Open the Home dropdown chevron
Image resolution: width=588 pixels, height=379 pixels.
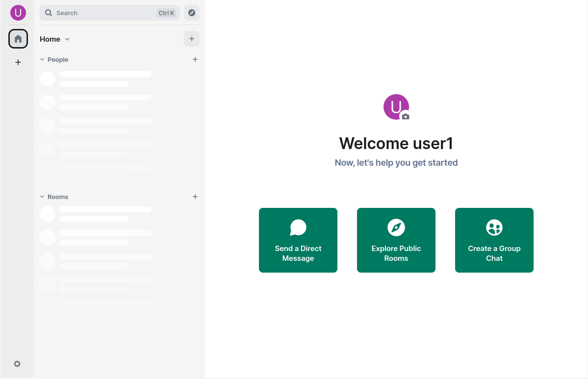click(67, 39)
